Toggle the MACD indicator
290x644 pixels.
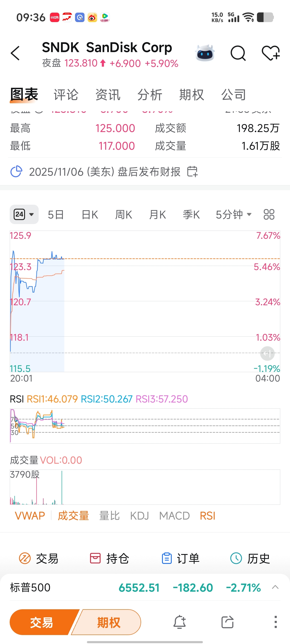coord(174,516)
